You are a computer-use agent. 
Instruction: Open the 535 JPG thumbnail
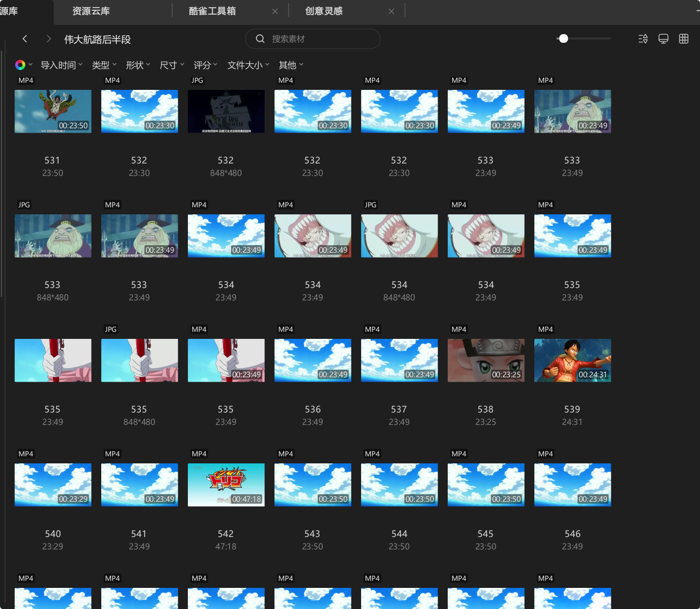click(x=140, y=361)
